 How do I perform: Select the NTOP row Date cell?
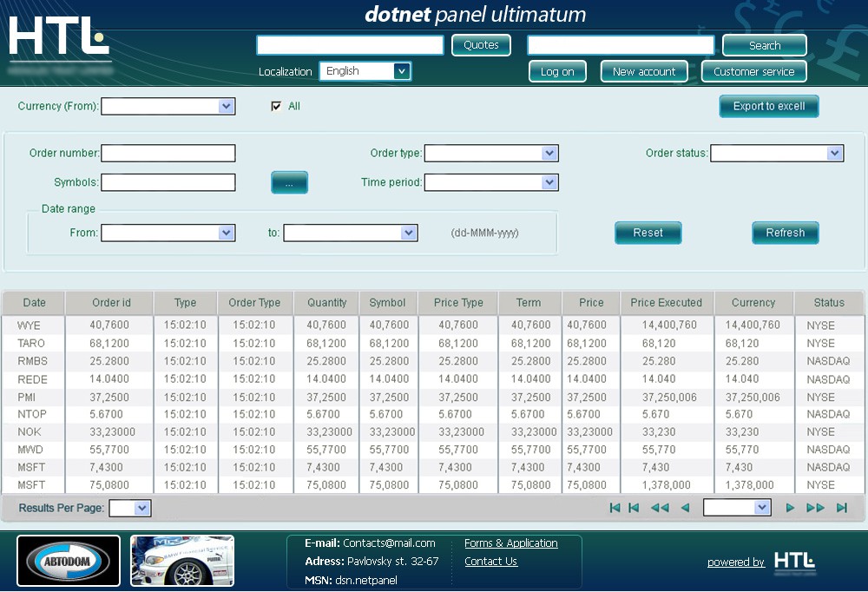(34, 414)
